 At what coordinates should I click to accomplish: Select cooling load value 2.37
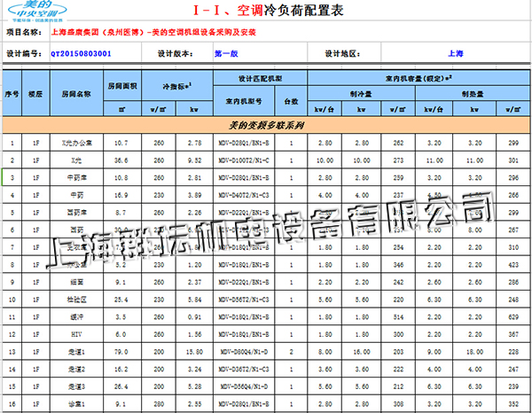click(194, 282)
